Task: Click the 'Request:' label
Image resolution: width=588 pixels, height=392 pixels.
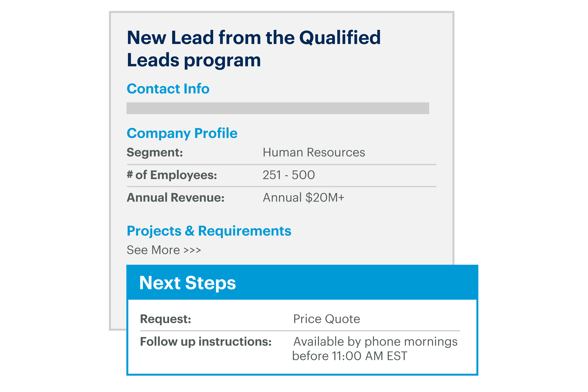Action: click(x=165, y=319)
